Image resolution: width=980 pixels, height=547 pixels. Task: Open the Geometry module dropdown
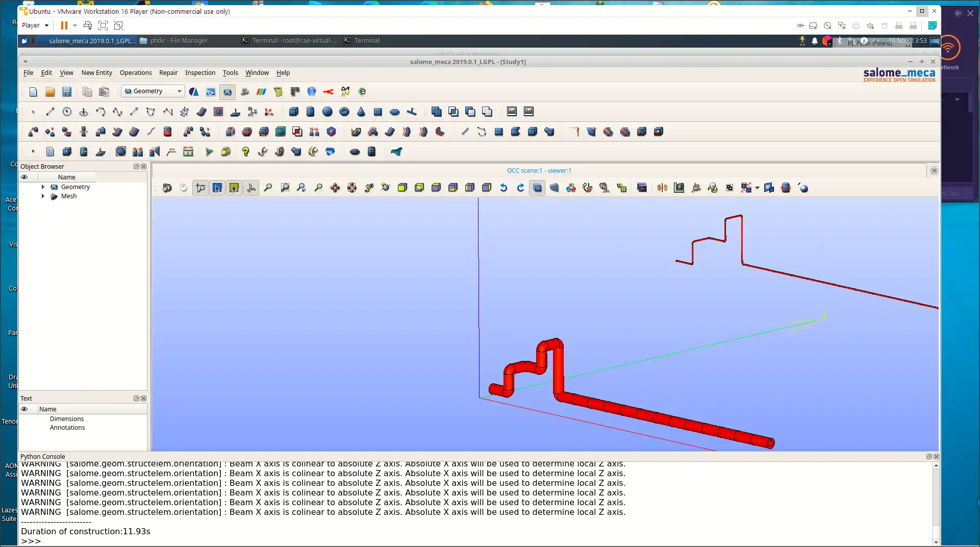tap(153, 91)
